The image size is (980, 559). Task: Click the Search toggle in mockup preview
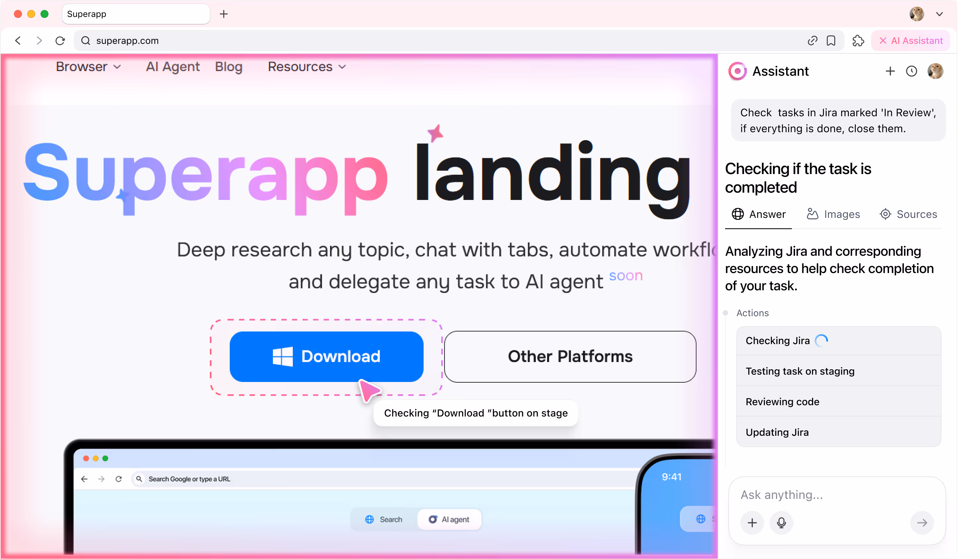[384, 519]
